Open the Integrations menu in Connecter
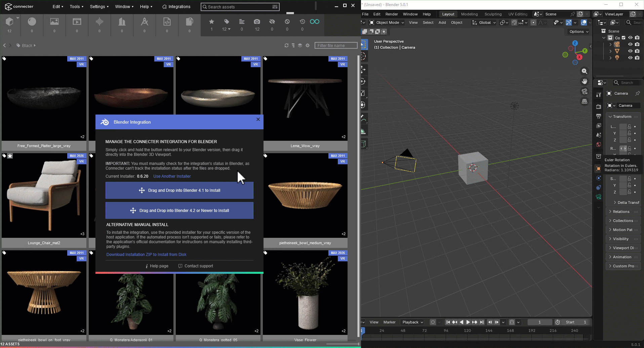This screenshot has height=348, width=644. 176,7
